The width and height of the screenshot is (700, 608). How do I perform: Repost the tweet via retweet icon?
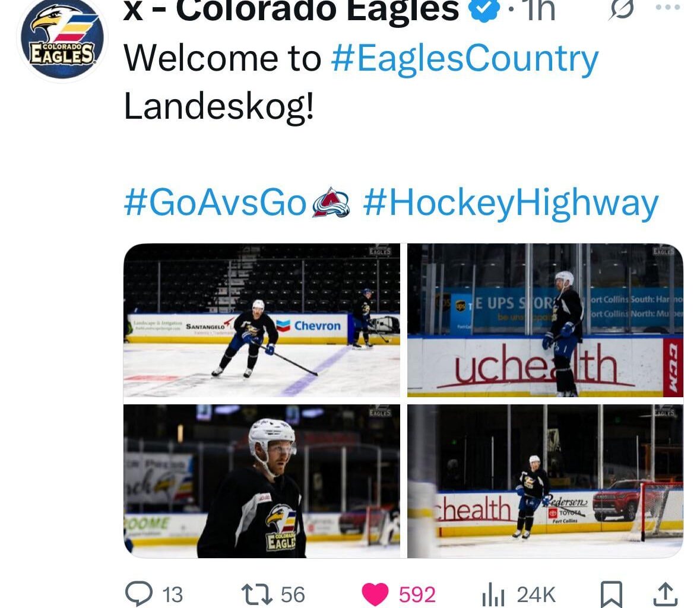coord(256,594)
